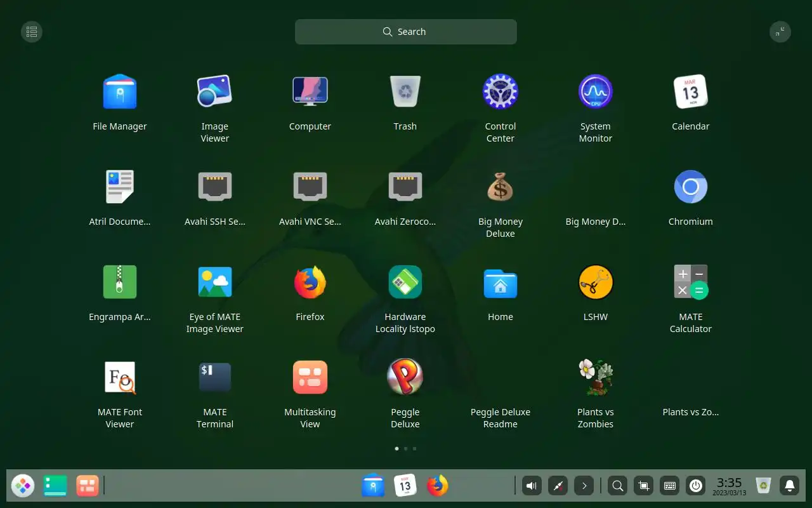The width and height of the screenshot is (812, 508).
Task: Open Trash in the dock
Action: tap(764, 486)
